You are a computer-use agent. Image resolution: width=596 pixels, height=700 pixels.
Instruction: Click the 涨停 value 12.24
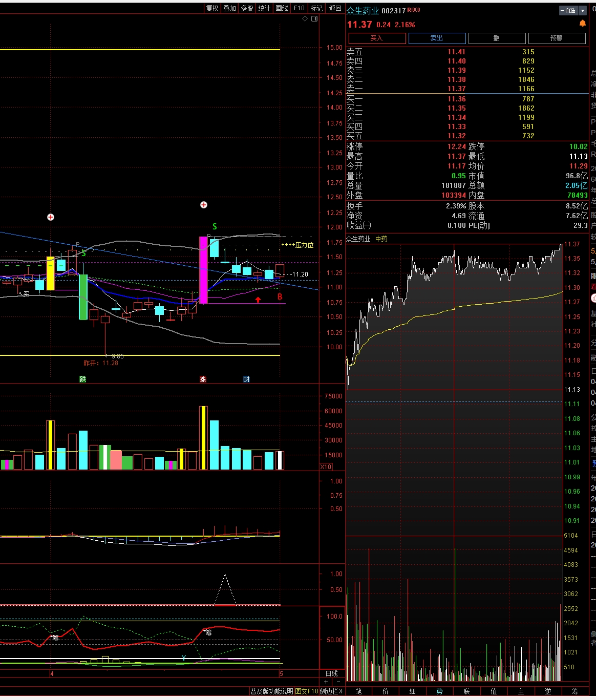tap(456, 146)
